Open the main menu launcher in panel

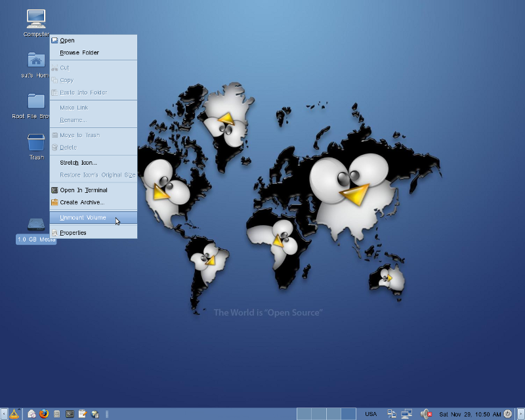tap(14, 414)
